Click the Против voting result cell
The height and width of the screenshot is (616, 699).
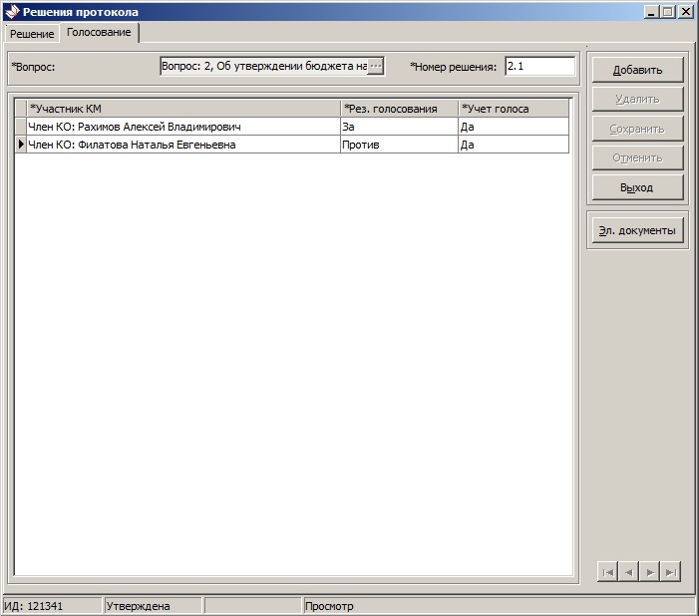point(400,145)
